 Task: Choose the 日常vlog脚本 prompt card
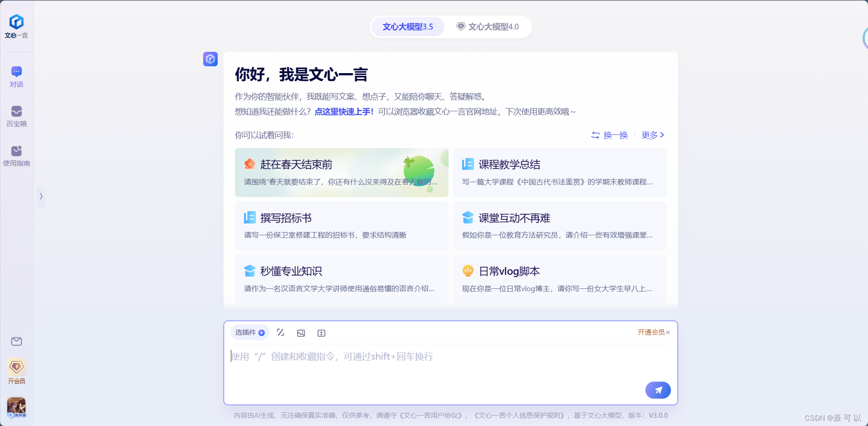tap(559, 279)
